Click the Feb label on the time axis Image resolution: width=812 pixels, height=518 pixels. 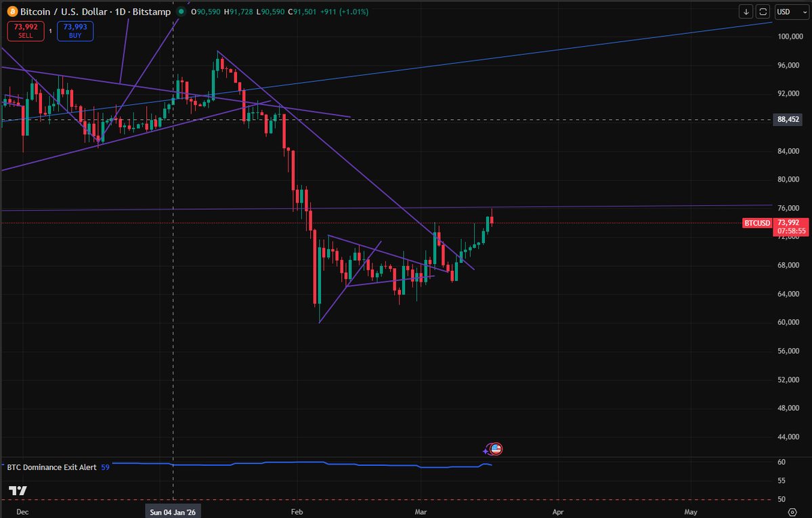coord(297,512)
